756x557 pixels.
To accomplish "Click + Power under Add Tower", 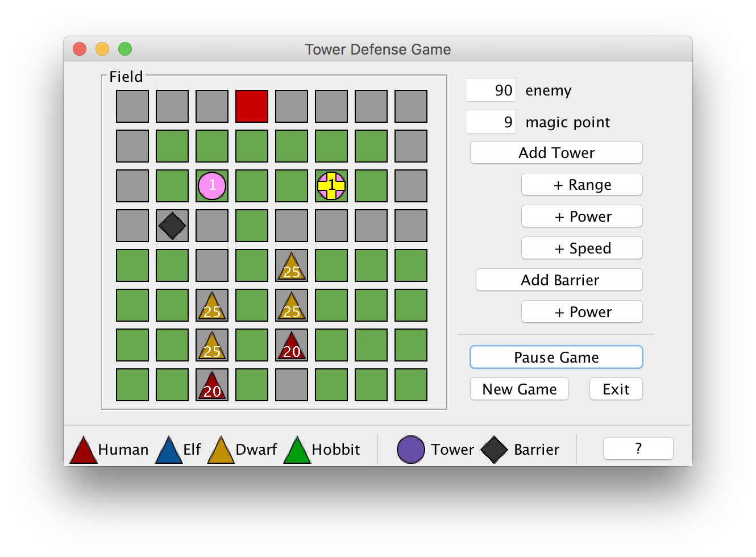I will tap(581, 216).
